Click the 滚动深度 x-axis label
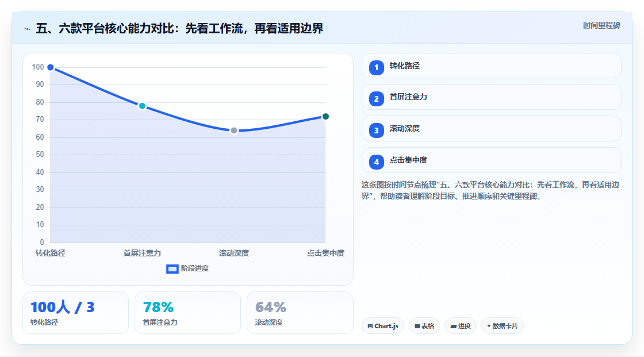 click(233, 254)
